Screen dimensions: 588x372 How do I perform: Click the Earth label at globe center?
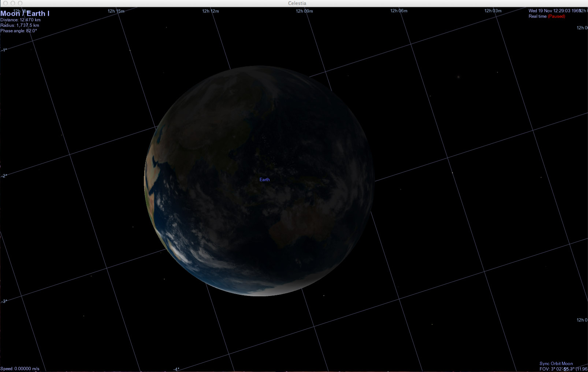264,180
